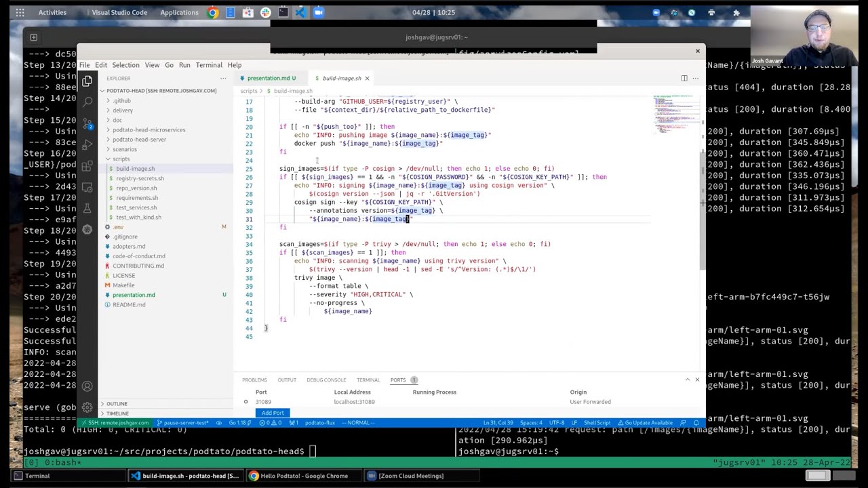Click the Add Port button

coord(273,413)
